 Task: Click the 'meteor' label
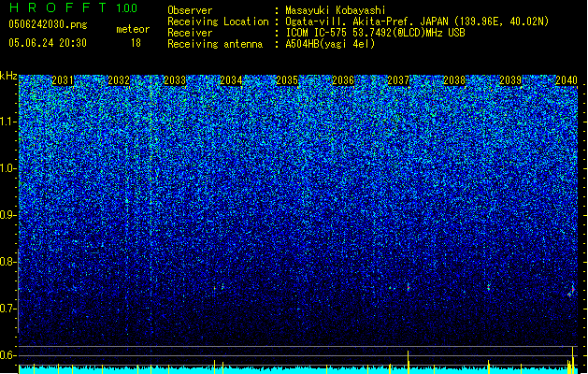(x=133, y=29)
